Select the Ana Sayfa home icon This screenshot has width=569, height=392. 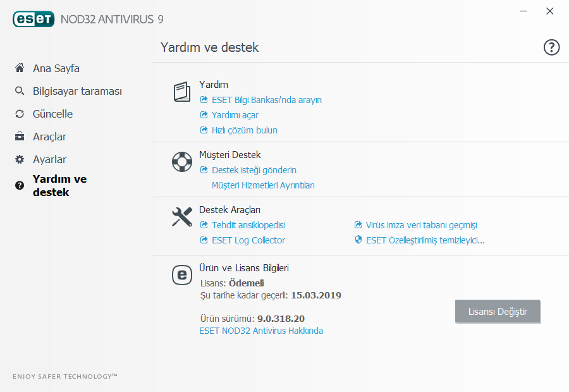click(x=19, y=68)
